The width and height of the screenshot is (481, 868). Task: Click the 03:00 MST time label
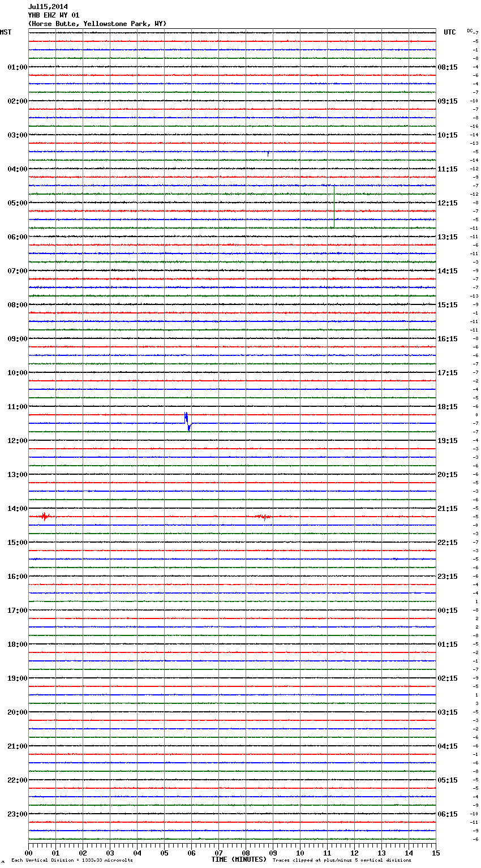18,135
